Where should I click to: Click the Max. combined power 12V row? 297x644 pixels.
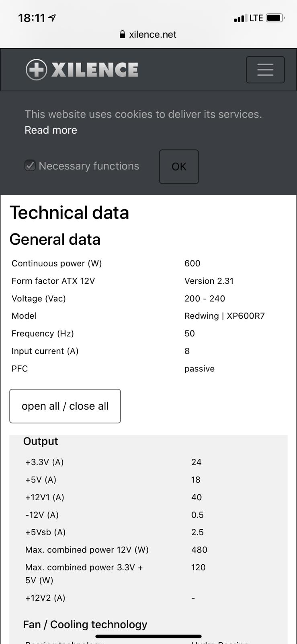point(87,550)
